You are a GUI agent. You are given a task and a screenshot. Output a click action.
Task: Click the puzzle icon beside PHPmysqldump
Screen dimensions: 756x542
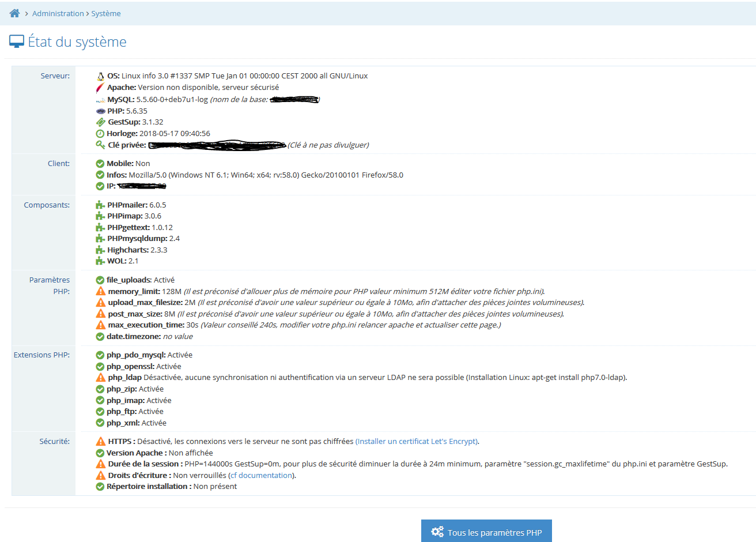tap(100, 239)
